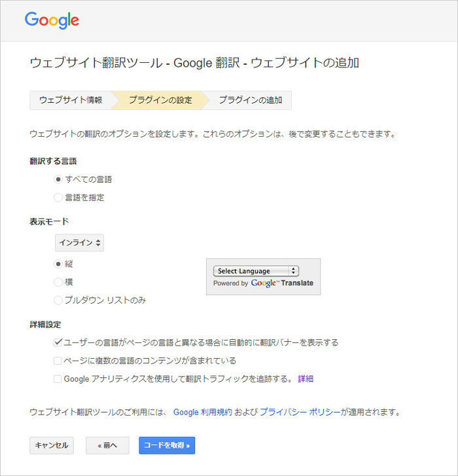This screenshot has height=476, width=458.
Task: Open the Google 利用規約 link
Action: 203,412
